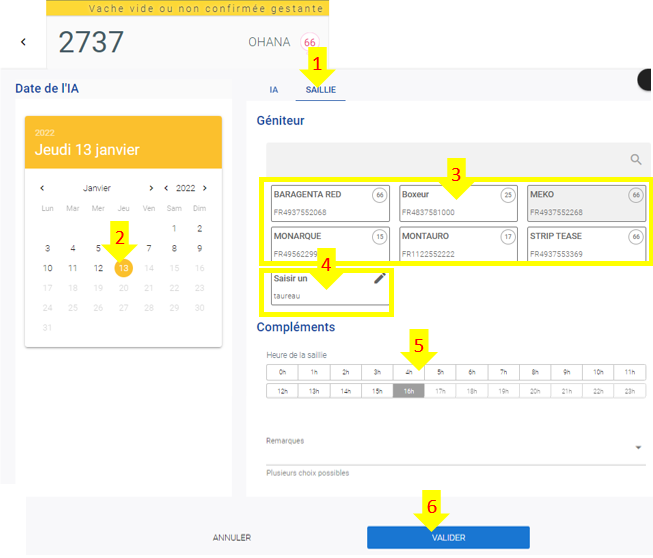Select day 9 in the calendar
This screenshot has width=653, height=558.
coord(199,248)
